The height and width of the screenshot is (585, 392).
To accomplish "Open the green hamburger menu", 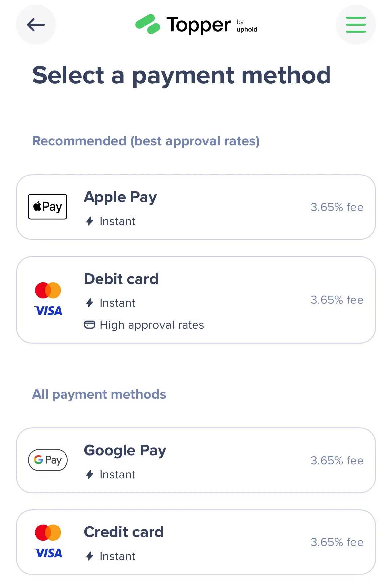I will (356, 25).
